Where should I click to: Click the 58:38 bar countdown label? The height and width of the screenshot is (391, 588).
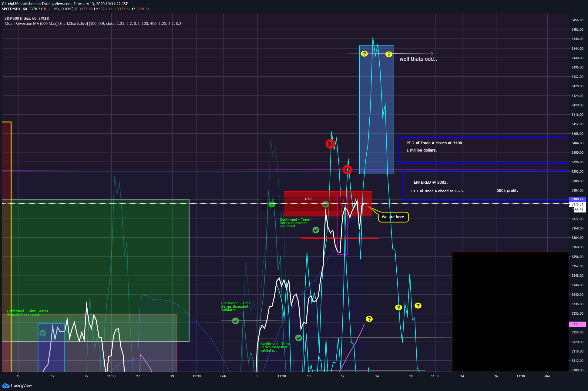[x=579, y=210]
